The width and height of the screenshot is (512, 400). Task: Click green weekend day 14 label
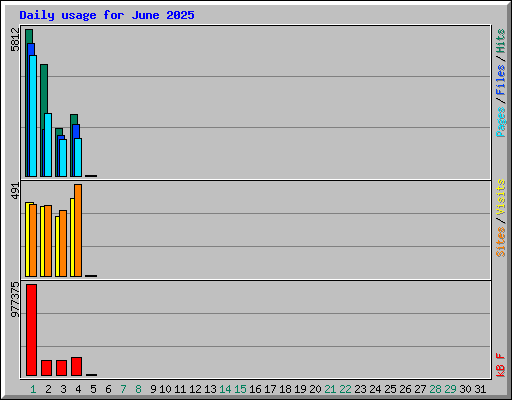[225, 389]
